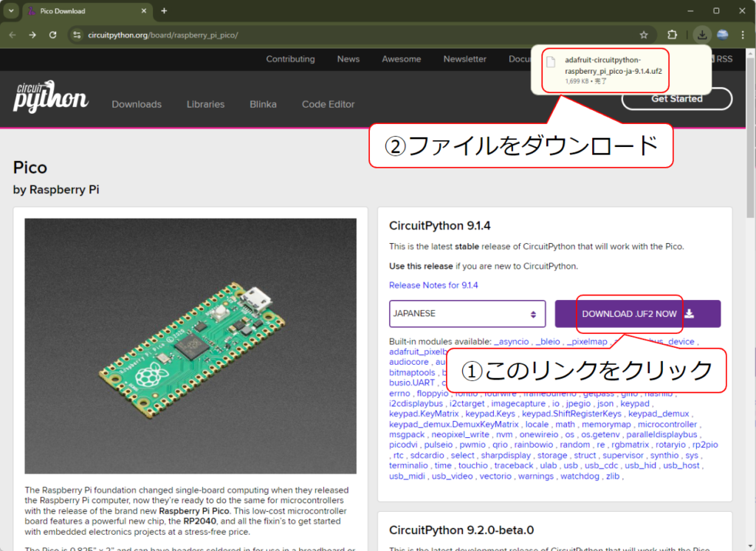Open the i2cdisplaybus module link

click(x=416, y=404)
